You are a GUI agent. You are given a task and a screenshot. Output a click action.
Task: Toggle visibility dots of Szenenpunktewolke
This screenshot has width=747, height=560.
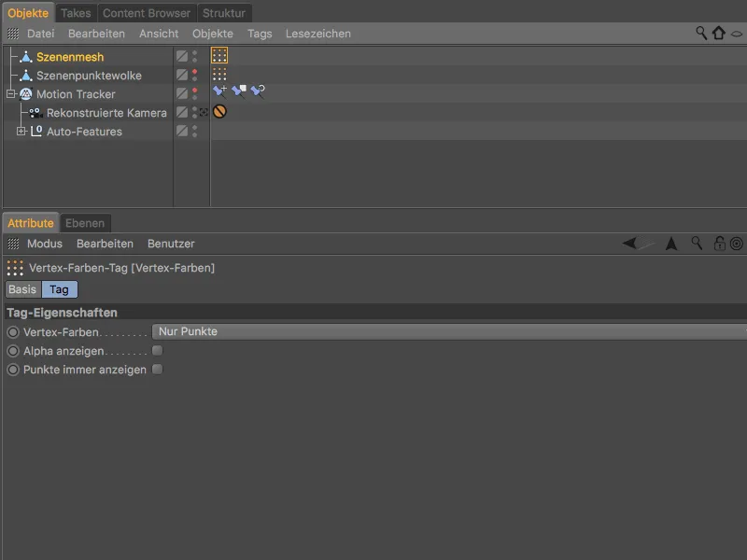point(194,76)
